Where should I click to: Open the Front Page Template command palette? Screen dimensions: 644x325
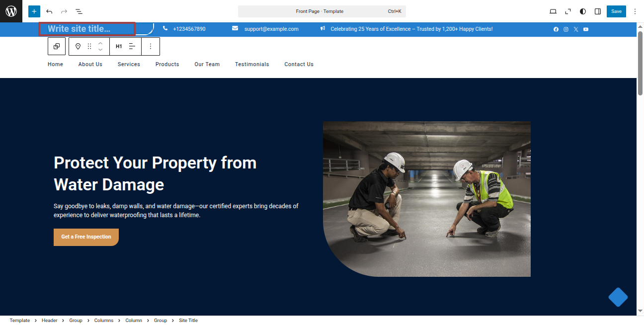[322, 11]
